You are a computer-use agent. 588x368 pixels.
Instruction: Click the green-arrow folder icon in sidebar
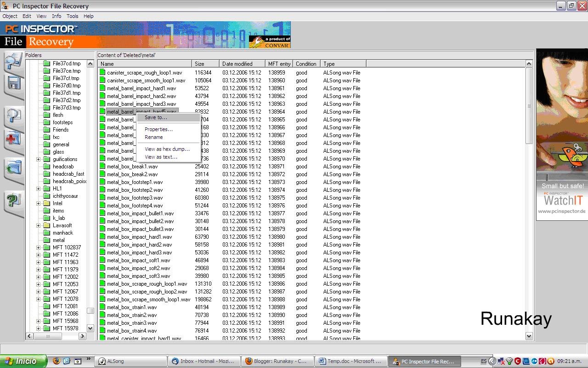coord(14,168)
